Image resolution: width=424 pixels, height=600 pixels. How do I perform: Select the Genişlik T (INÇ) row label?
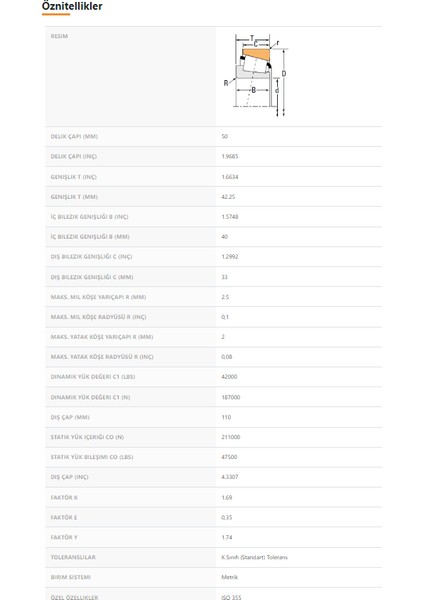(73, 177)
